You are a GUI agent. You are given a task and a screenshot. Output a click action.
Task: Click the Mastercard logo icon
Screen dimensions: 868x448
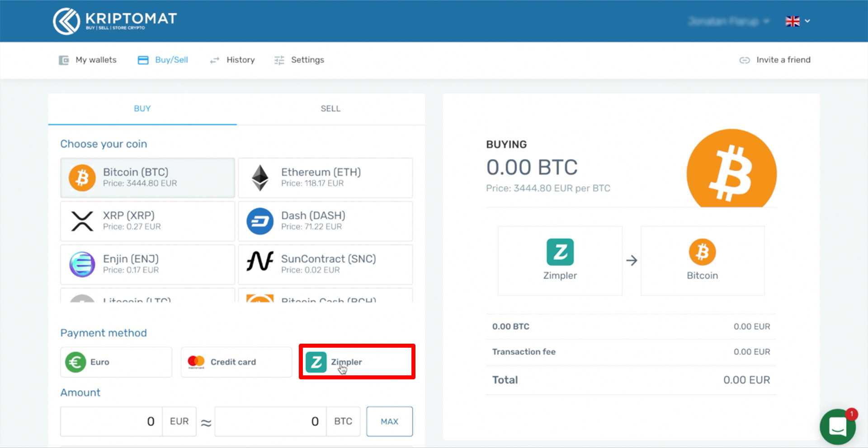point(196,362)
